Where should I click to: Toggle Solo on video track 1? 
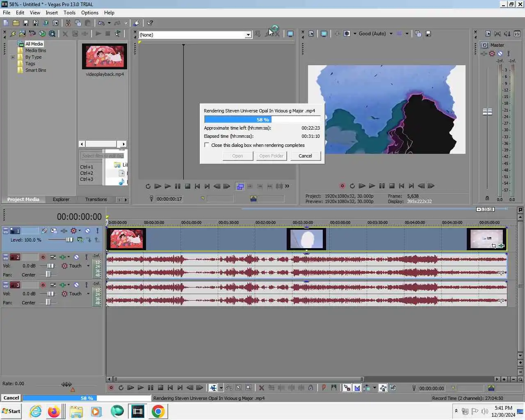pyautogui.click(x=97, y=231)
